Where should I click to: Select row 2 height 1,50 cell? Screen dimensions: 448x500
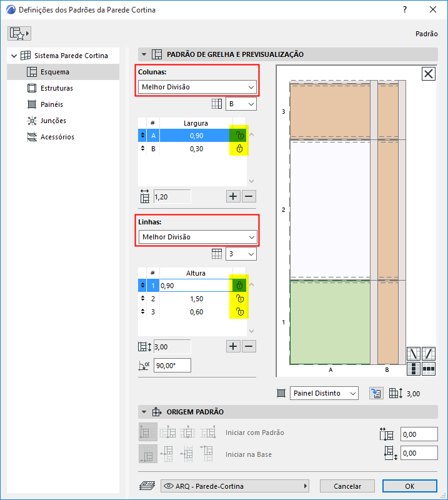(196, 299)
